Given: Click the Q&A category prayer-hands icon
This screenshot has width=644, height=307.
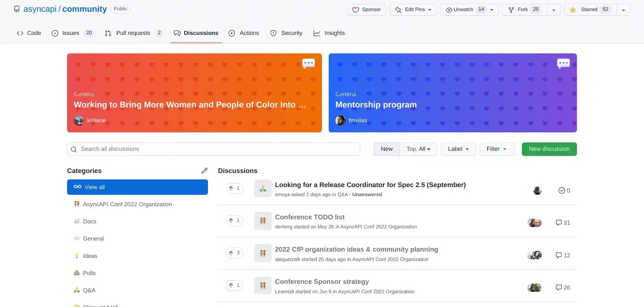Looking at the screenshot, I should [x=76, y=290].
